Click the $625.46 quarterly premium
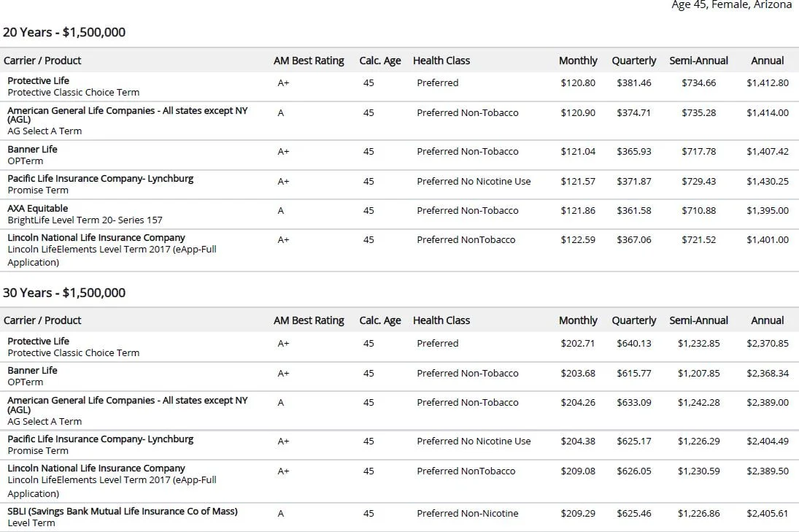 click(x=634, y=513)
